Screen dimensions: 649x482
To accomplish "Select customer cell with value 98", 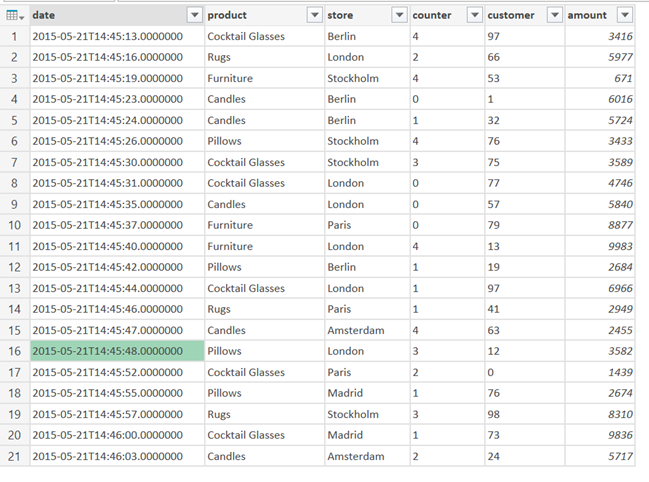I will point(525,414).
